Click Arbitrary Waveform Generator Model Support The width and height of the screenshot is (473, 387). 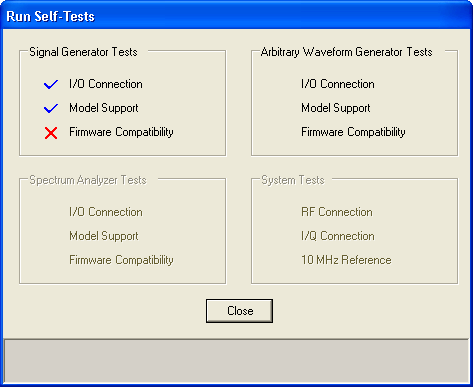[336, 108]
